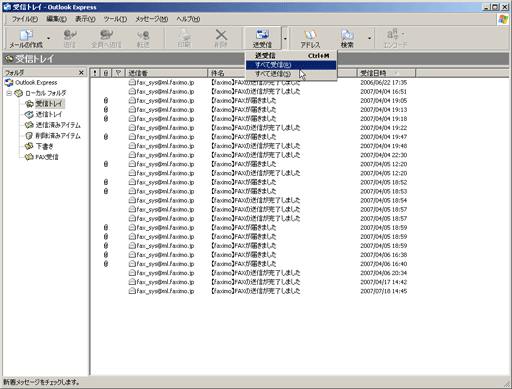Open the ツール(T) menu
This screenshot has width=512, height=389.
click(115, 19)
